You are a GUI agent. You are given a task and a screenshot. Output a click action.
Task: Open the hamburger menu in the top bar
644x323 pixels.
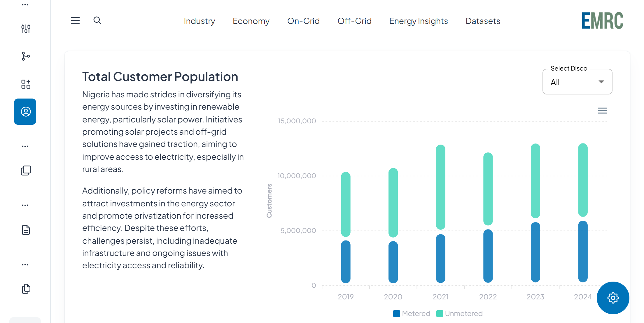click(x=75, y=20)
